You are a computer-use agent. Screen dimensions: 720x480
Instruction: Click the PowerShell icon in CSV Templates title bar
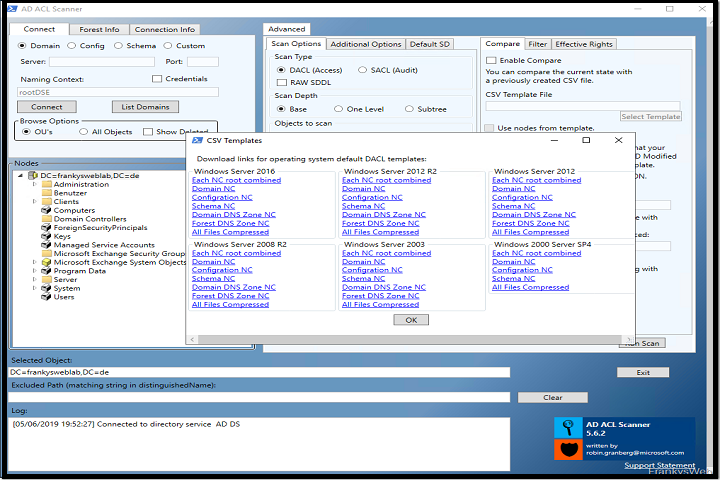196,141
